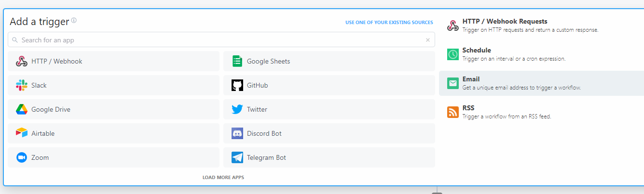This screenshot has width=644, height=194.
Task: Click the info icon beside Add a trigger
Action: point(74,21)
